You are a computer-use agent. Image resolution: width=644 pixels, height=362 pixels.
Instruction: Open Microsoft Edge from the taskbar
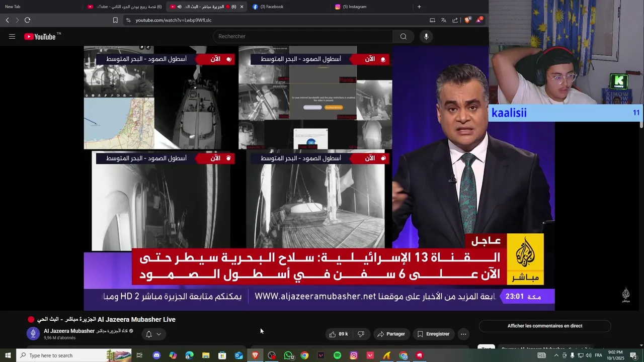click(189, 355)
